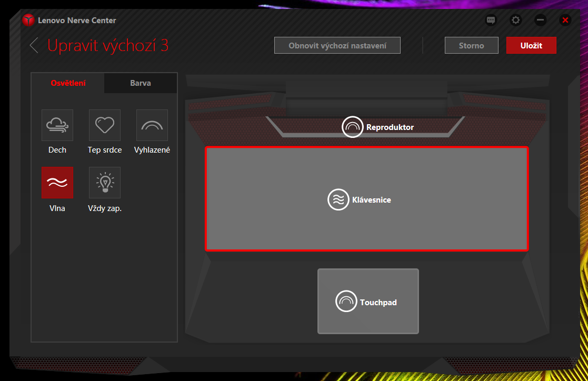The image size is (588, 381).
Task: Click the Upravit výchozí 3 title
Action: (x=108, y=45)
